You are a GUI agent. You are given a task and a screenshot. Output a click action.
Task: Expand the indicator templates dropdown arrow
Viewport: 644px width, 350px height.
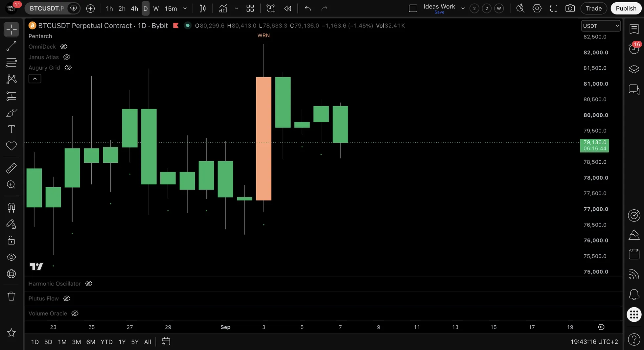pos(236,9)
